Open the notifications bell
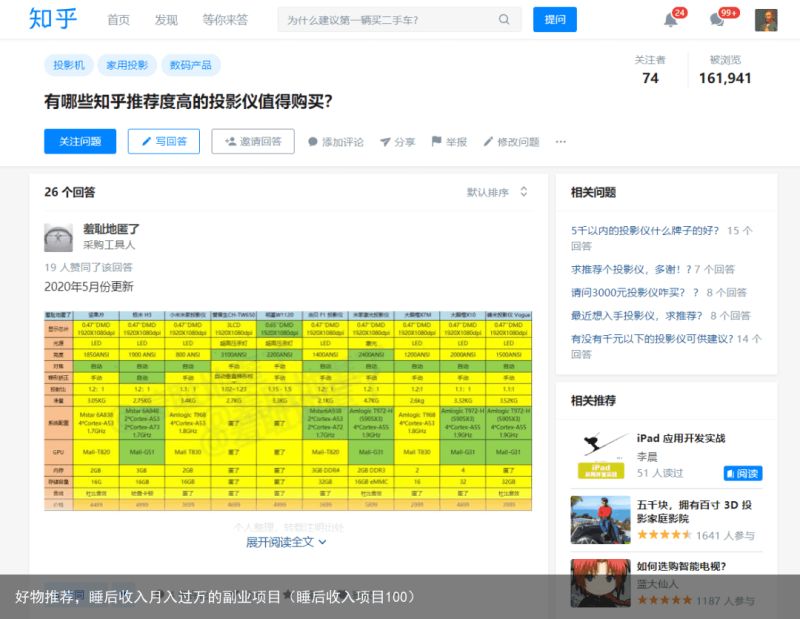 click(670, 20)
